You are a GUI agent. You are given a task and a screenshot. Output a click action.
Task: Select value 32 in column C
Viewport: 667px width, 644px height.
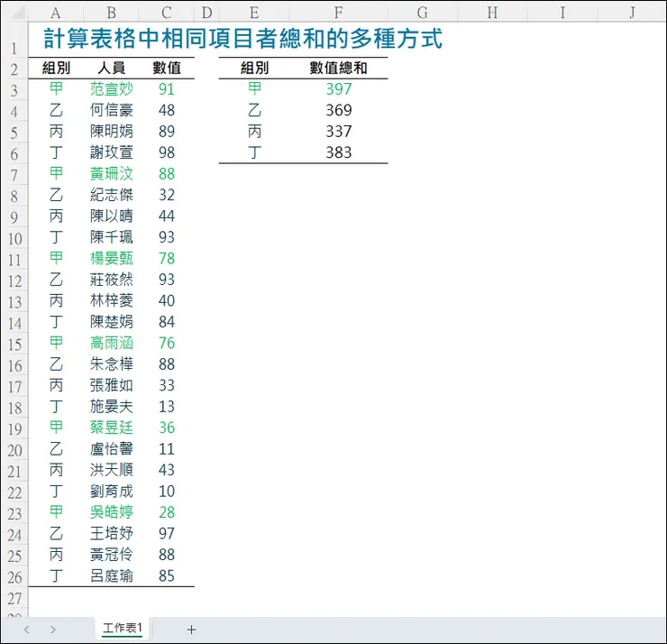click(167, 195)
